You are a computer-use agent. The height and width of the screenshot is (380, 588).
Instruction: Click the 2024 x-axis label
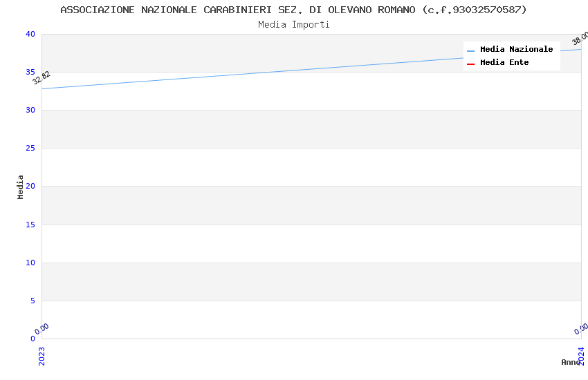click(581, 356)
